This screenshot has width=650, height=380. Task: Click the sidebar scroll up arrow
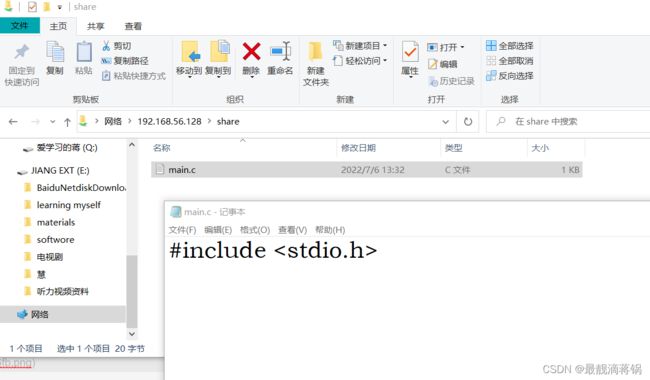[x=132, y=145]
